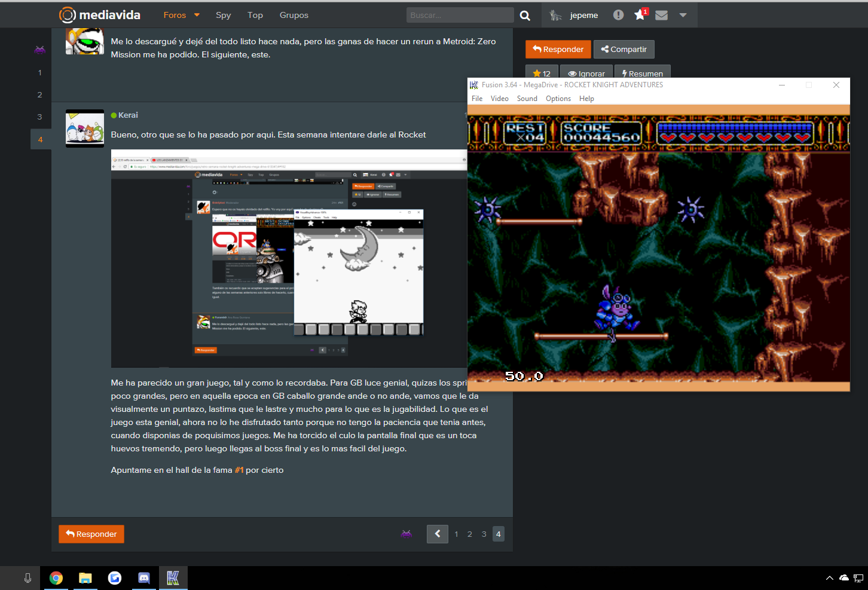Open the Kerai username link
The height and width of the screenshot is (590, 868).
point(128,115)
